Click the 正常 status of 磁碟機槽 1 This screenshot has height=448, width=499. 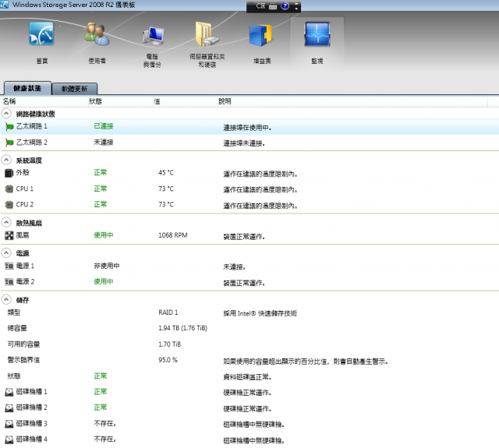pyautogui.click(x=101, y=392)
